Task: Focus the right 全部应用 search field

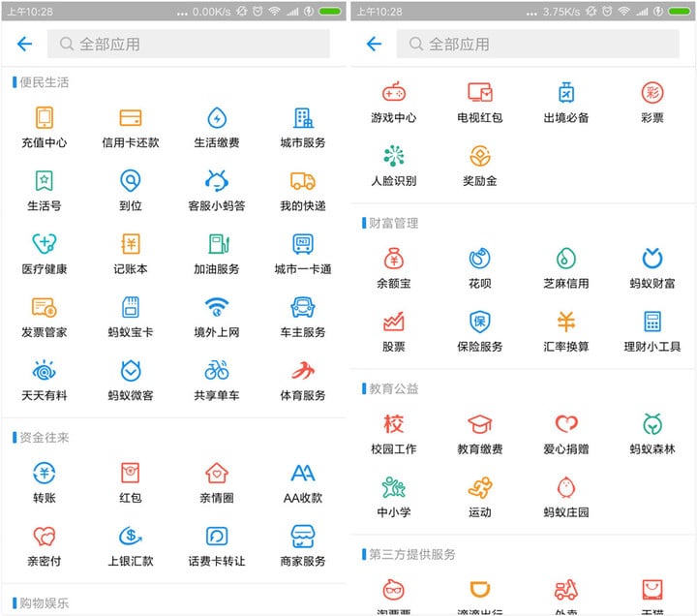Action: (538, 44)
